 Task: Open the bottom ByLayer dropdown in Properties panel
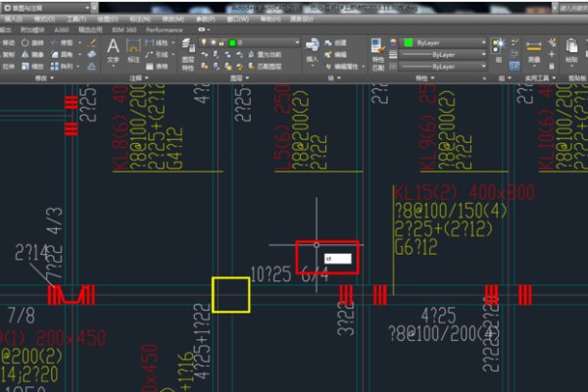click(x=443, y=67)
